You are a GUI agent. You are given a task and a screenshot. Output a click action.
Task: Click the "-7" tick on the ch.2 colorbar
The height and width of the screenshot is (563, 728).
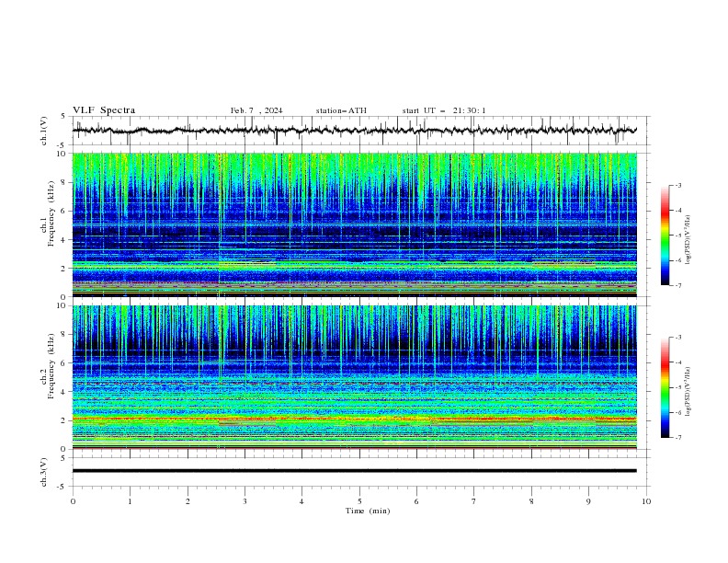(677, 437)
